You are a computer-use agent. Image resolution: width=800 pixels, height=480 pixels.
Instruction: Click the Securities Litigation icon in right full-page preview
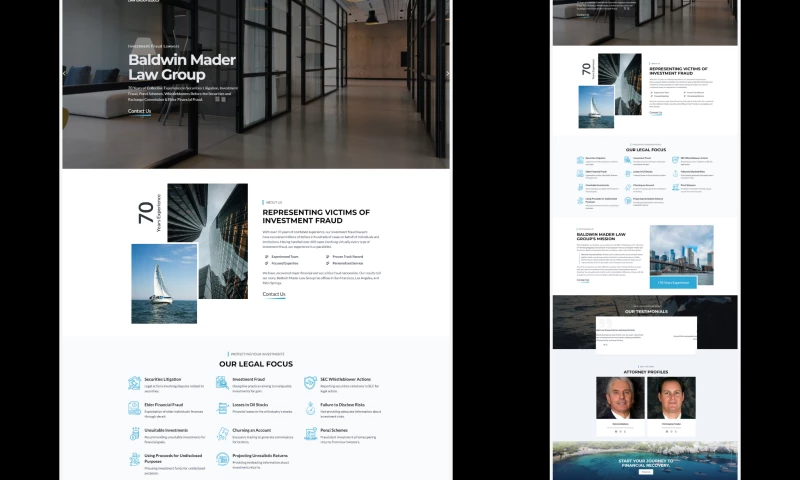580,160
